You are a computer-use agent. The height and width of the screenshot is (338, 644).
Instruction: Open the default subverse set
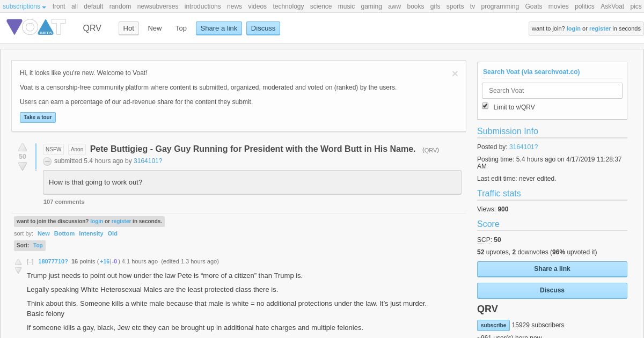pyautogui.click(x=93, y=6)
